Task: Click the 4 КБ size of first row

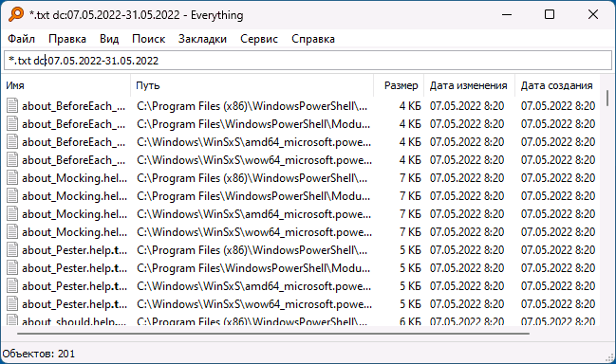Action: (x=410, y=106)
